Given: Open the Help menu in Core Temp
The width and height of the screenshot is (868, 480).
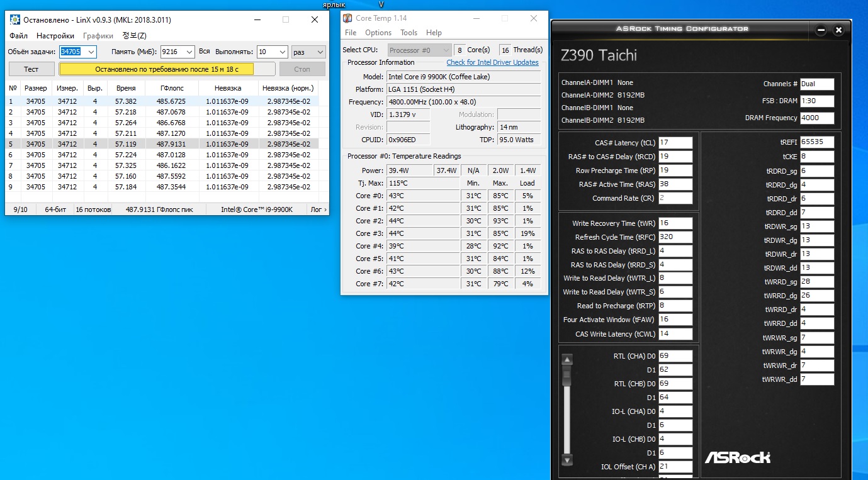Looking at the screenshot, I should [x=434, y=33].
